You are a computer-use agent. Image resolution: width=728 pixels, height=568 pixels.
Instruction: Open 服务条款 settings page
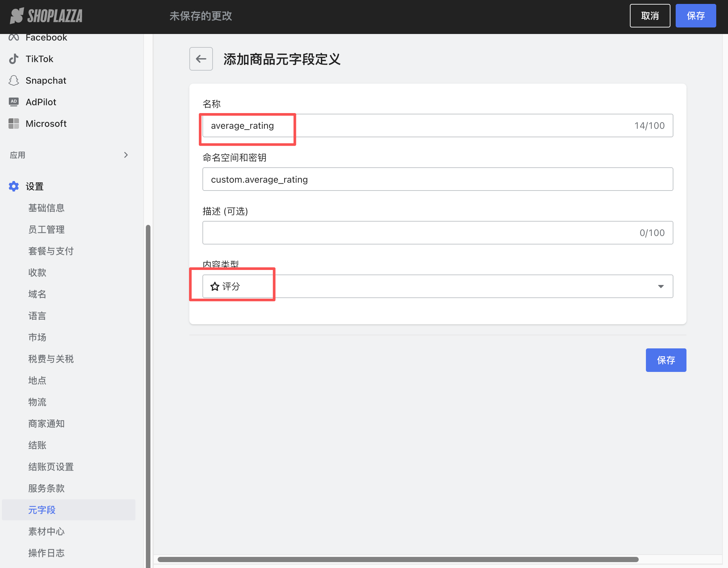click(46, 488)
